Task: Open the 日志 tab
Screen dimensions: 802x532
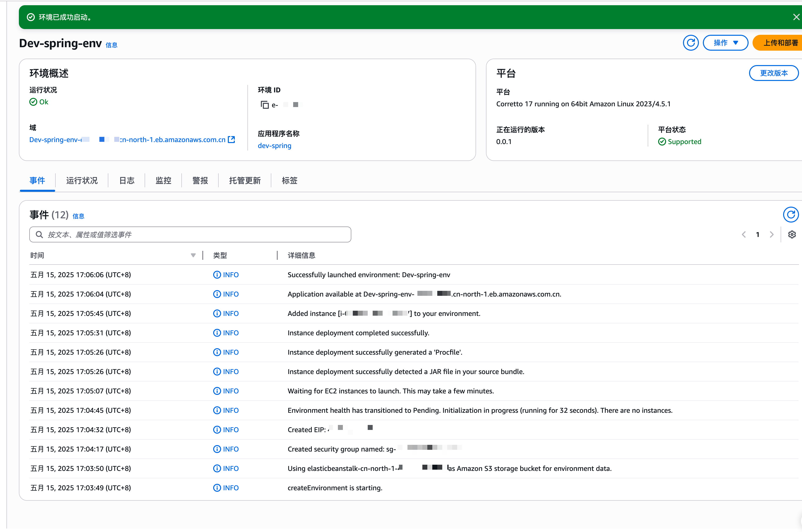Action: pos(127,181)
